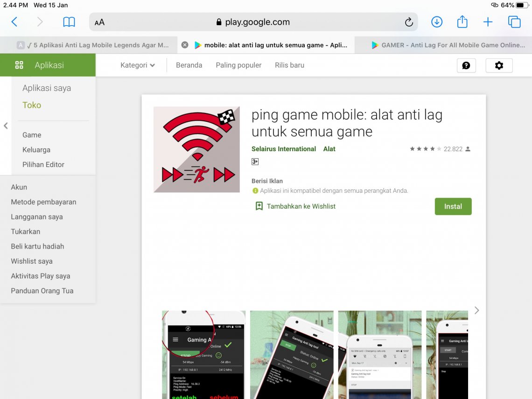Open Metode pembayaran link
This screenshot has height=399, width=532.
pos(43,202)
